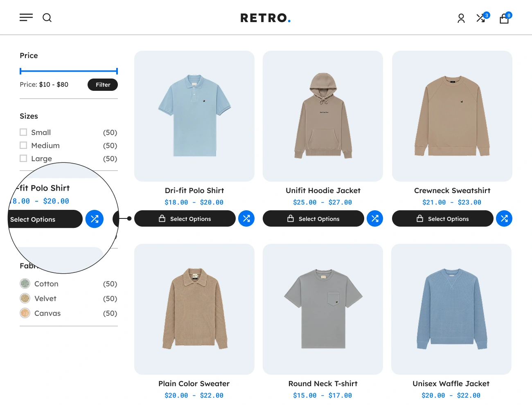Screen dimensions: 532x405
Task: Click the right price slider handle
Action: [117, 71]
